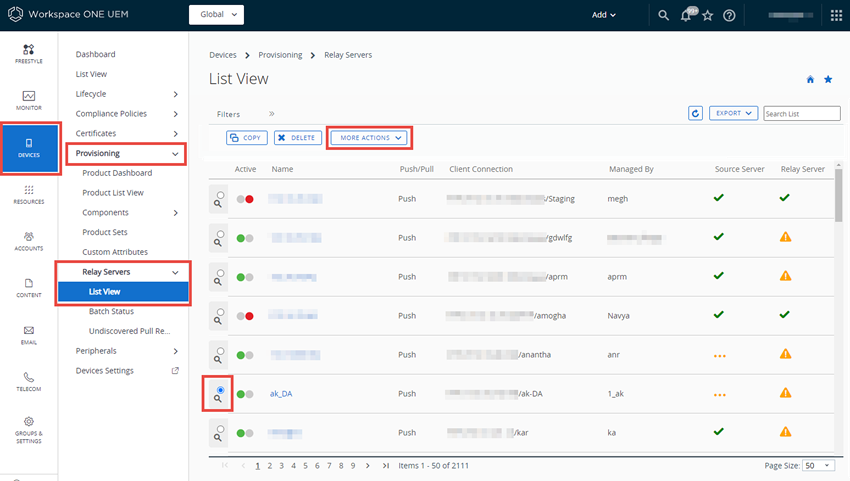Select radio button for gdwlfg row

[220, 234]
